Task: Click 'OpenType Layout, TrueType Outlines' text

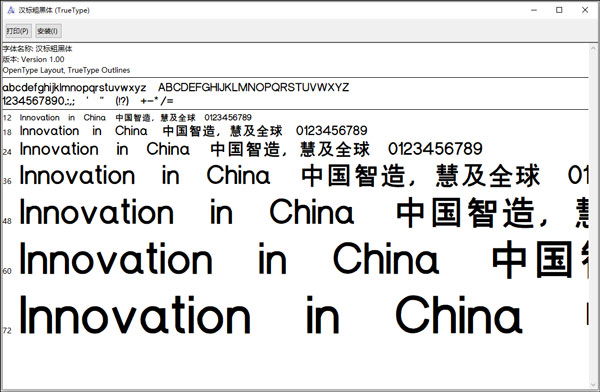Action: 66,70
